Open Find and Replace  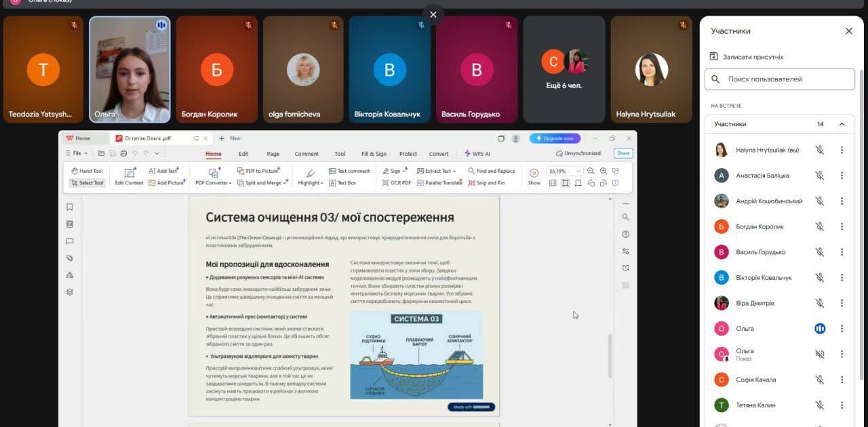[492, 171]
